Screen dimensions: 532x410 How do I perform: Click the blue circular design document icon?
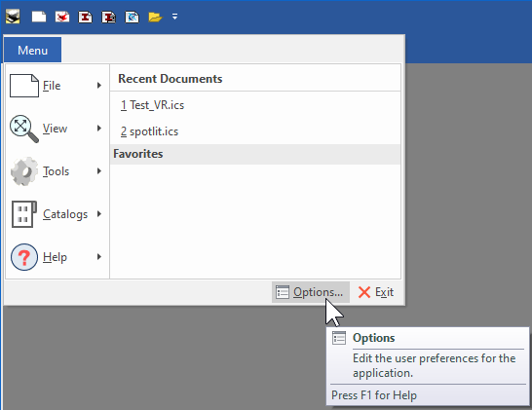[x=132, y=17]
